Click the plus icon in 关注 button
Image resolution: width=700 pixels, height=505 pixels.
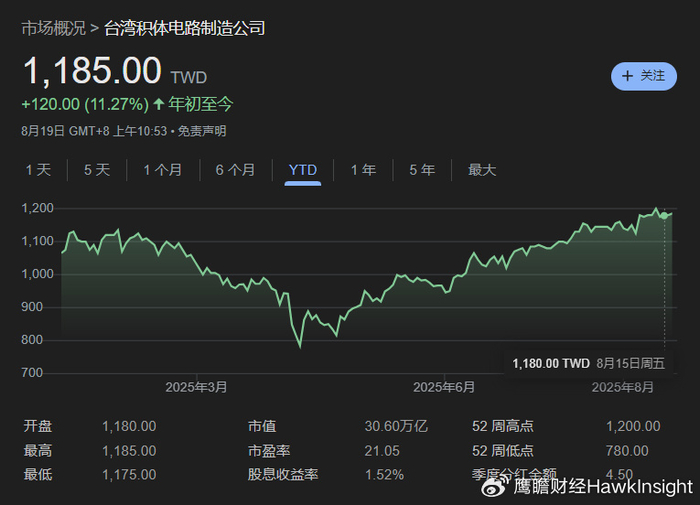[x=628, y=76]
